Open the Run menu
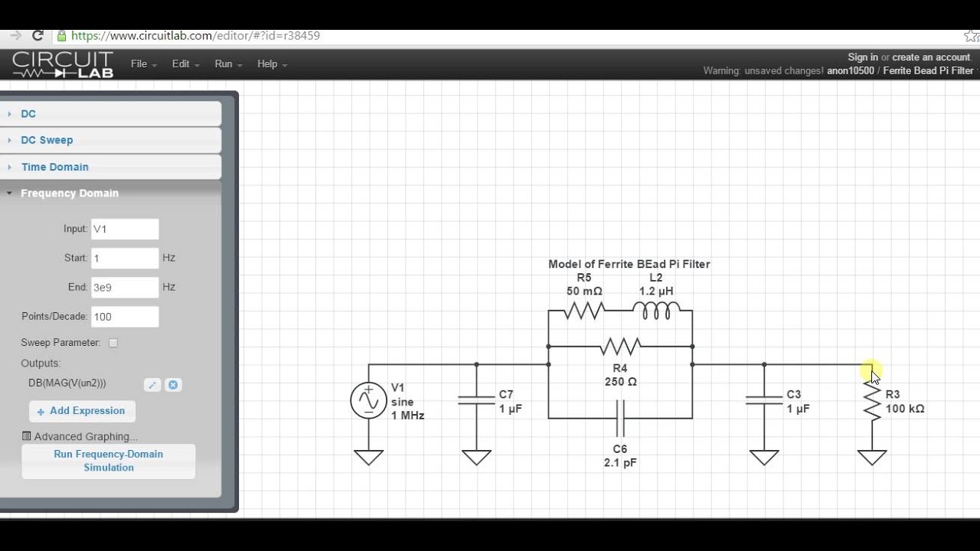 point(228,64)
